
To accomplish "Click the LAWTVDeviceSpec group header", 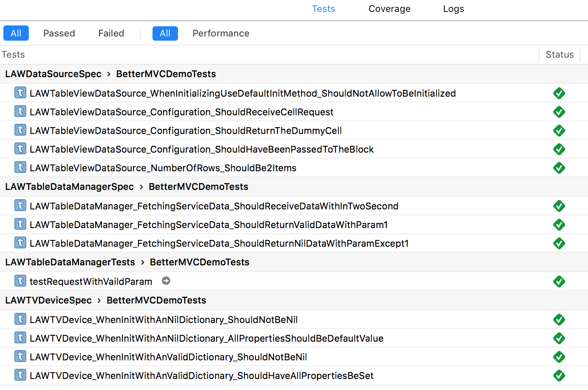I will click(x=48, y=300).
